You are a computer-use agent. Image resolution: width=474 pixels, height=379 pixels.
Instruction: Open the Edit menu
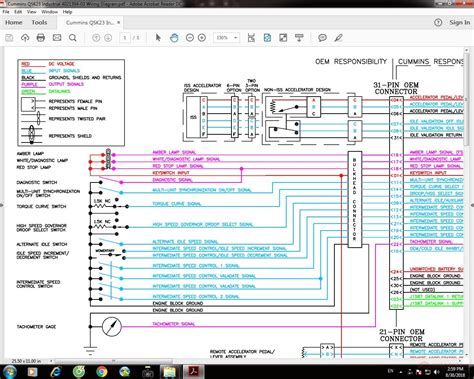click(x=18, y=12)
